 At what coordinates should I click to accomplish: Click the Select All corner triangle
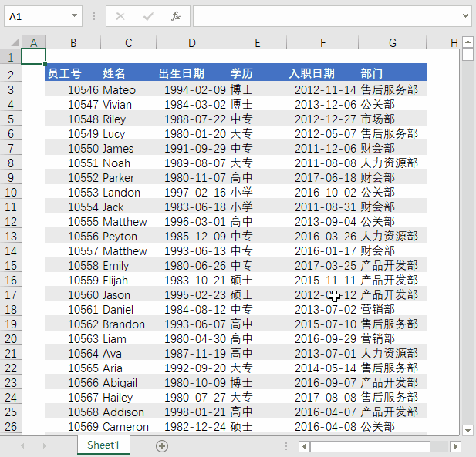pyautogui.click(x=11, y=42)
